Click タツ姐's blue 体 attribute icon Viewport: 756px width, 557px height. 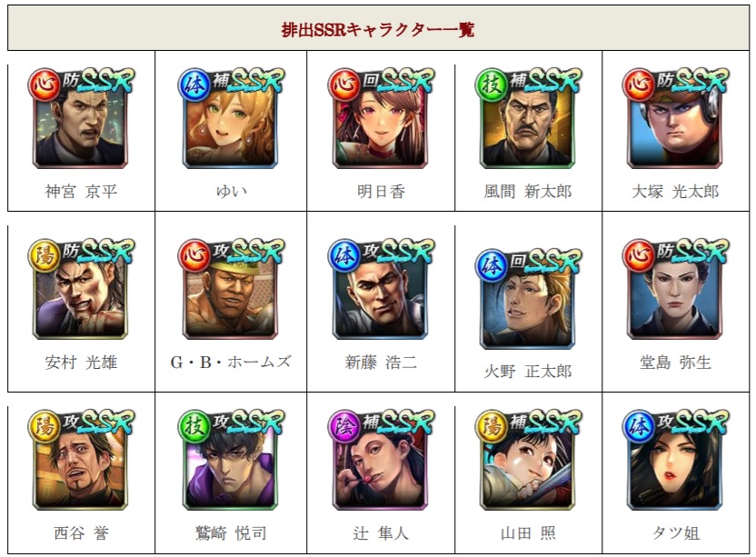tap(639, 426)
